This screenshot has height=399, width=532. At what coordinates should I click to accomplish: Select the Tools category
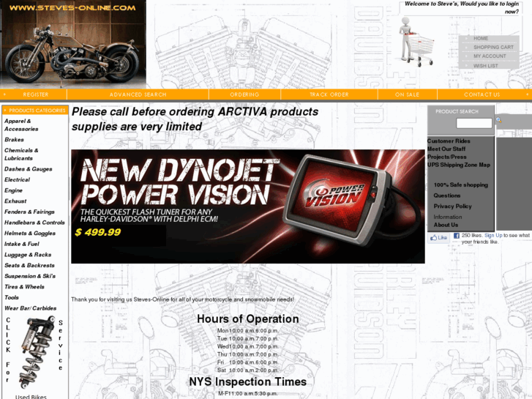[x=12, y=297]
